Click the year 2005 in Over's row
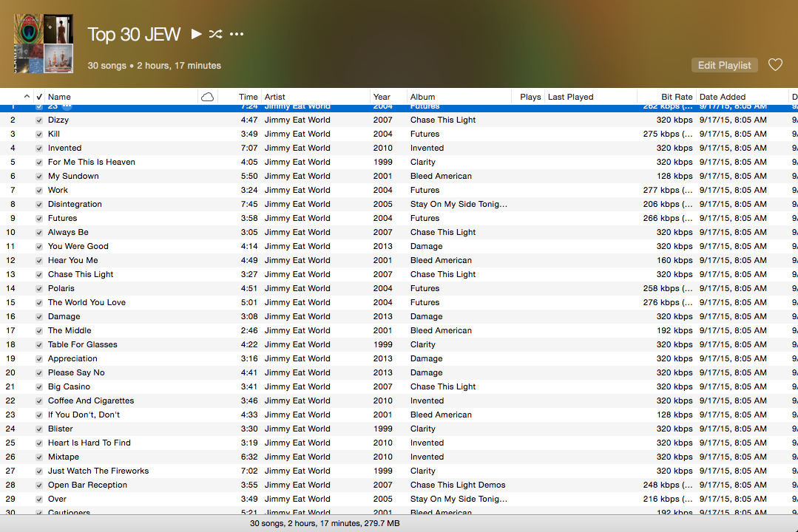The image size is (798, 532). [x=382, y=499]
